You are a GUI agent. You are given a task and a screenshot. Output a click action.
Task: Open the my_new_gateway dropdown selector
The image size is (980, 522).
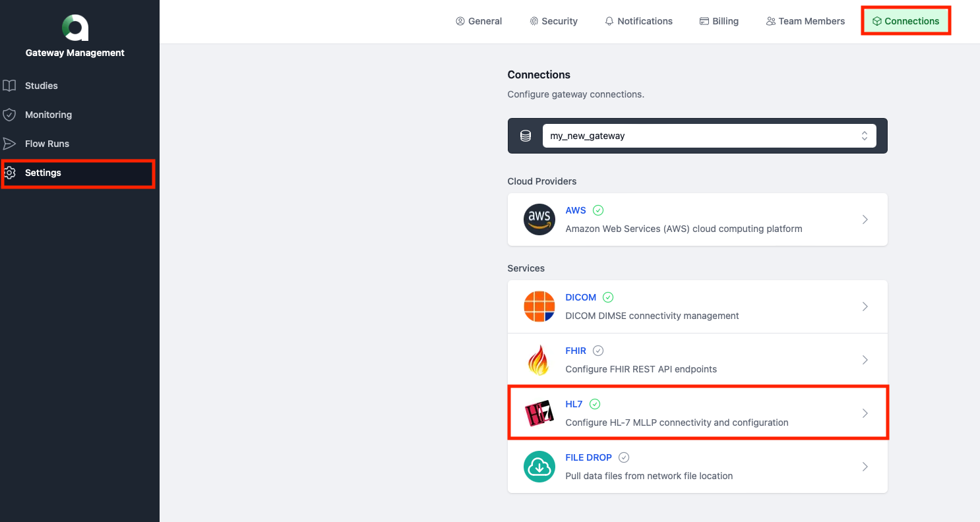(709, 136)
